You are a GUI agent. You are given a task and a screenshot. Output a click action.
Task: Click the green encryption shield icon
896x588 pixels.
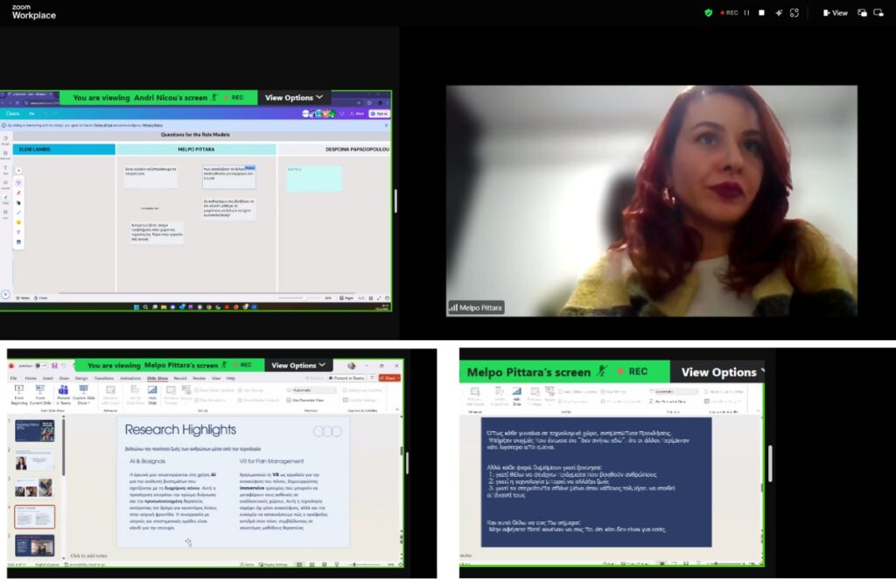[x=709, y=13]
